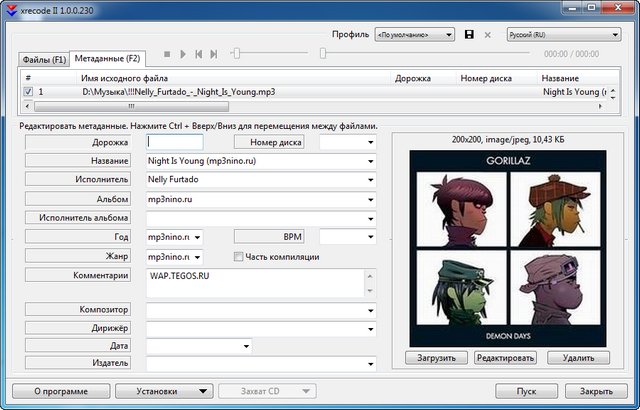Save profile with the floppy disk icon
The height and width of the screenshot is (410, 640).
(x=470, y=34)
